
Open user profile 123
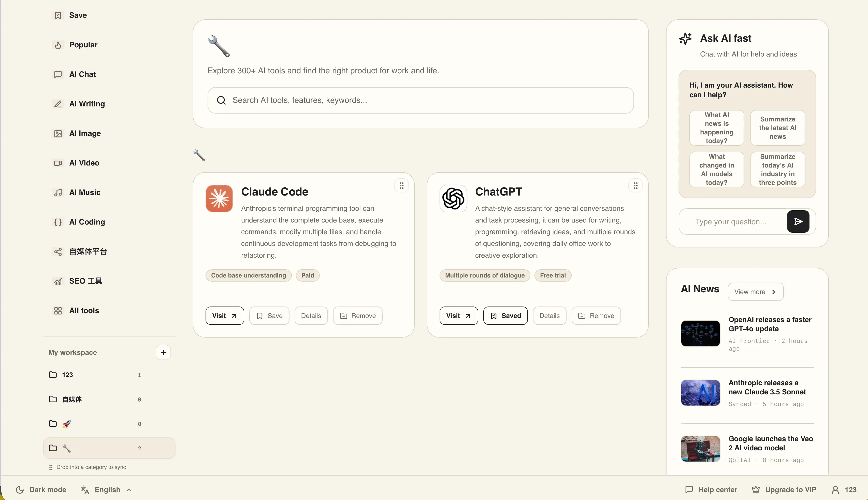(x=844, y=490)
